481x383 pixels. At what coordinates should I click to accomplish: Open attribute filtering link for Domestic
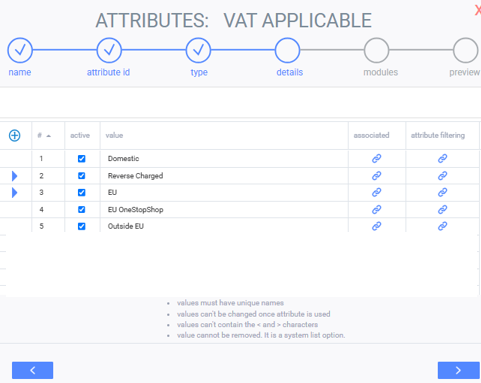tap(442, 159)
